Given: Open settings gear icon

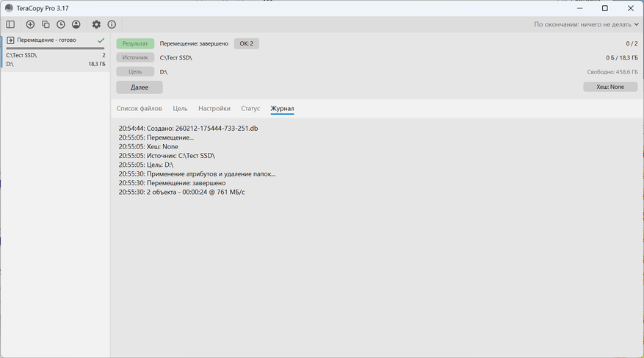Looking at the screenshot, I should (96, 25).
